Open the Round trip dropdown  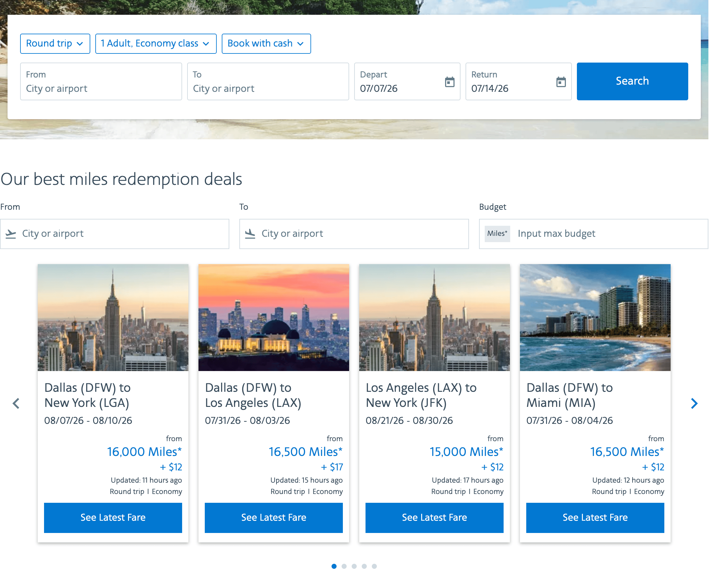click(x=55, y=43)
